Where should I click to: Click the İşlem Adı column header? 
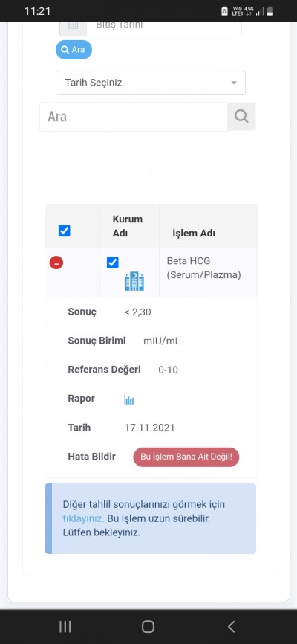pyautogui.click(x=194, y=234)
